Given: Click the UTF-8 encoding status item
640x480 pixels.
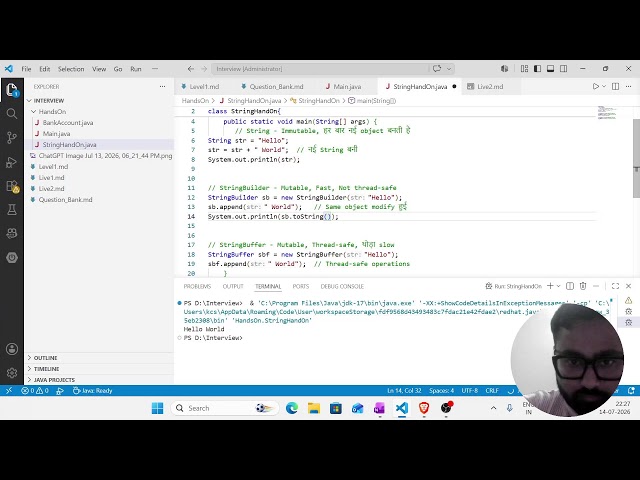Looking at the screenshot, I should point(469,391).
